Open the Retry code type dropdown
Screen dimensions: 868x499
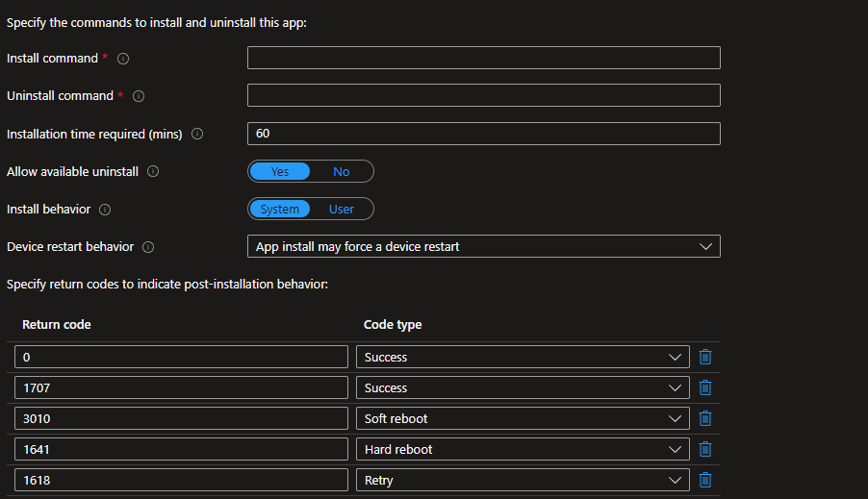point(523,480)
